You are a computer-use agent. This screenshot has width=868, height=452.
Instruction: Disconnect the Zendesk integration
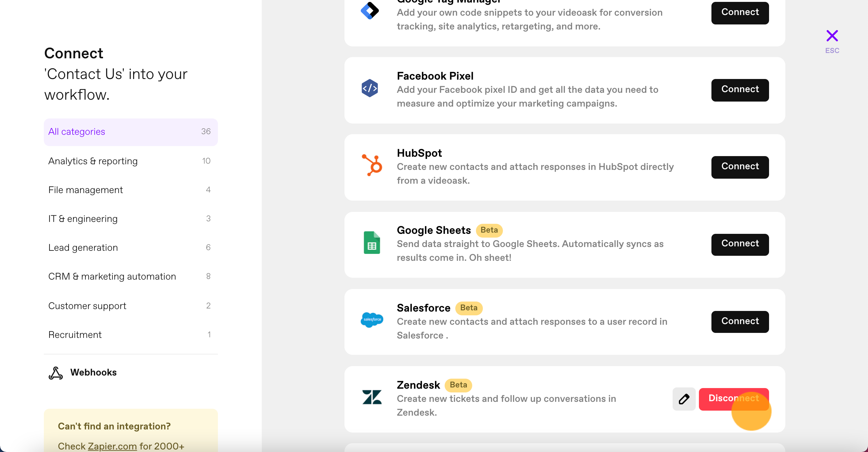pyautogui.click(x=734, y=399)
